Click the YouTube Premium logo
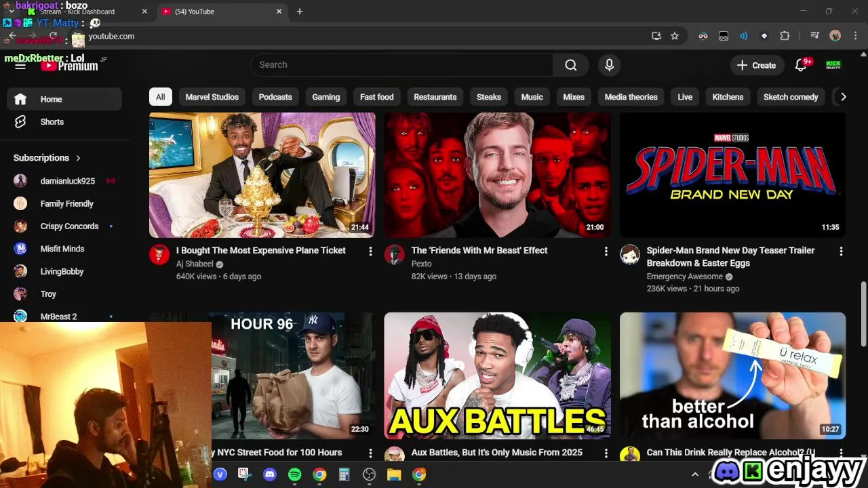868x488 pixels. 69,65
